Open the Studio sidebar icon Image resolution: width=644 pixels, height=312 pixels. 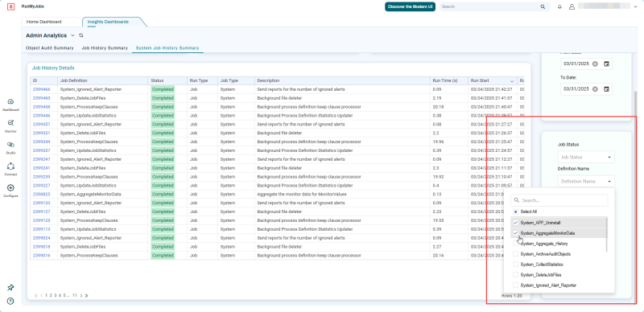pyautogui.click(x=10, y=145)
